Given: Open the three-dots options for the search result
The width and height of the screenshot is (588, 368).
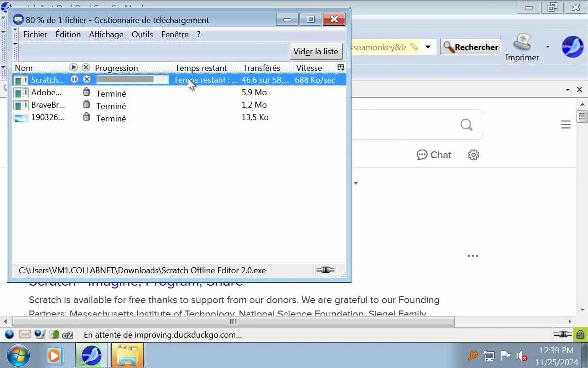Looking at the screenshot, I should (x=473, y=256).
